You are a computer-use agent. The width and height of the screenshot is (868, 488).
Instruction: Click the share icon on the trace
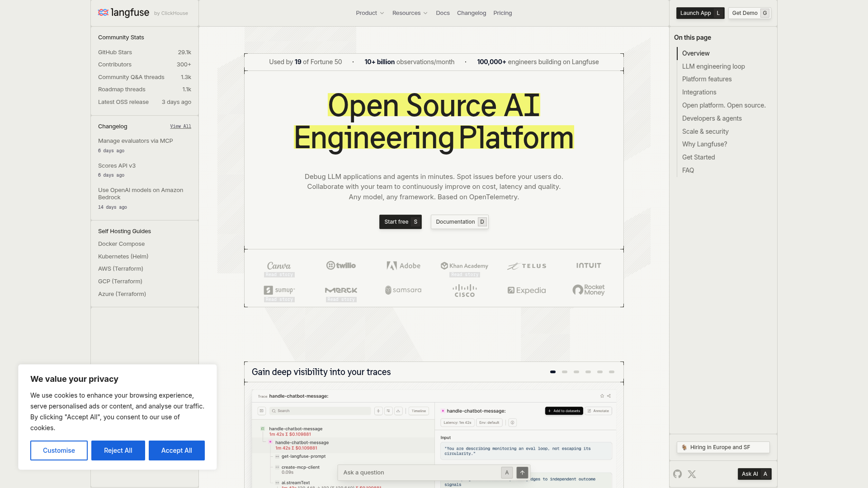coord(609,396)
